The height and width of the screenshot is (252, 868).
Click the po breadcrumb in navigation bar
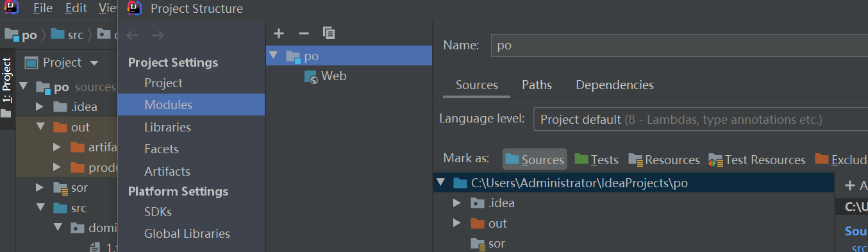pyautogui.click(x=22, y=35)
